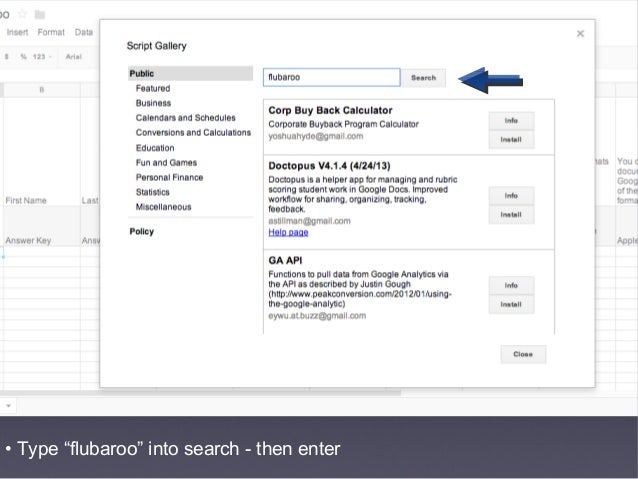Open Calendars and Schedules category
638x479 pixels.
click(186, 118)
